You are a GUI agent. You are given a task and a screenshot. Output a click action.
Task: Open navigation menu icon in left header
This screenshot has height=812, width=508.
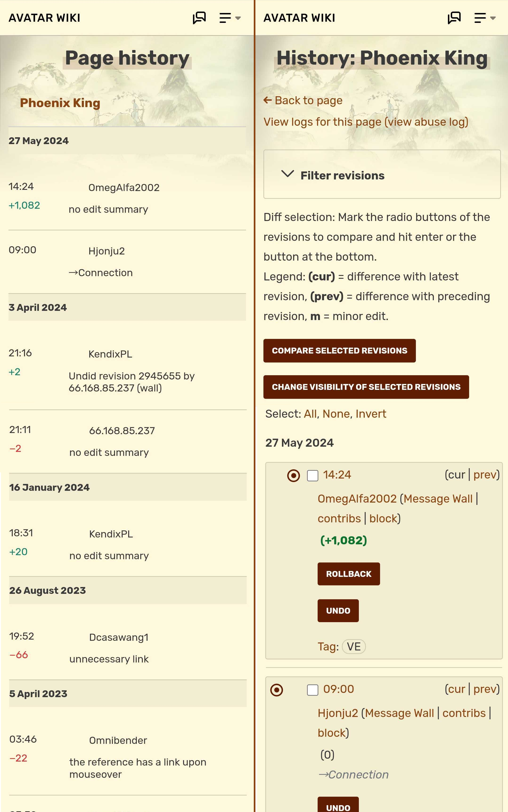click(230, 18)
